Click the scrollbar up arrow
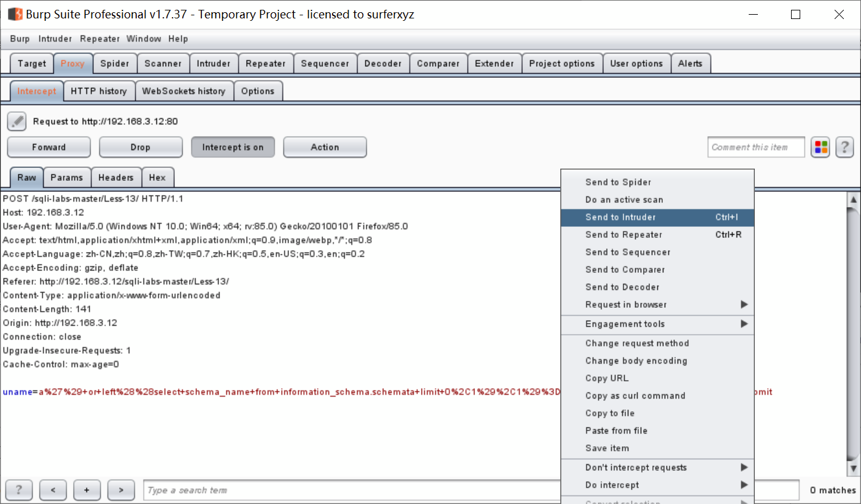The height and width of the screenshot is (504, 861). [x=853, y=199]
